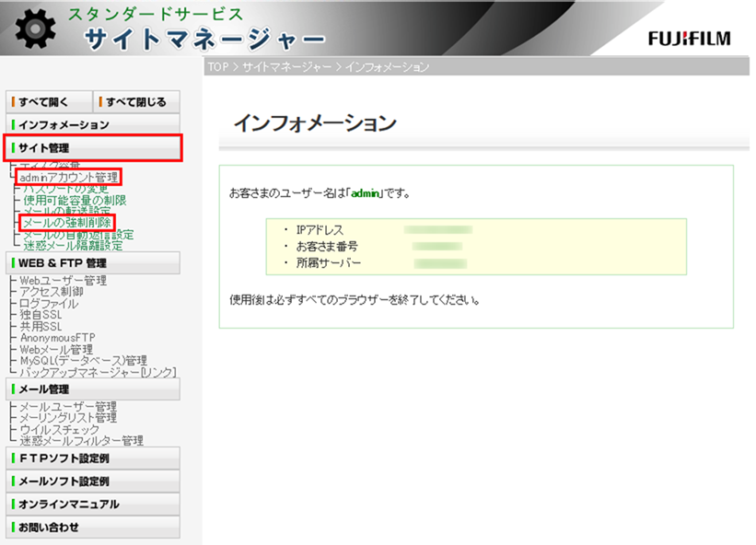
Task: Open the インフォメーション menu section
Action: coord(92,124)
